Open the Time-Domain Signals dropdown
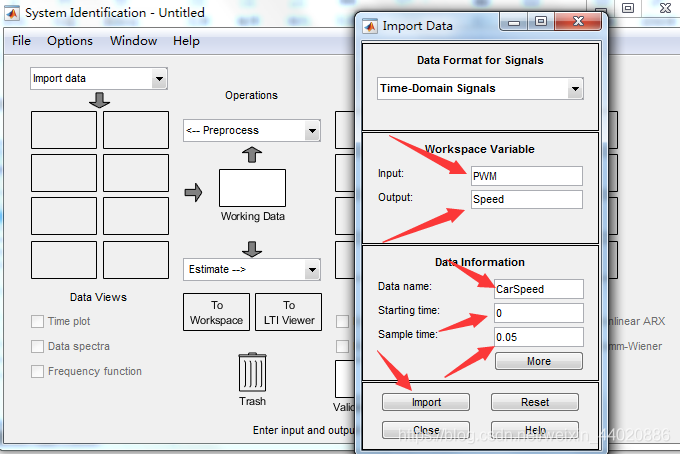The width and height of the screenshot is (680, 454). pos(480,88)
